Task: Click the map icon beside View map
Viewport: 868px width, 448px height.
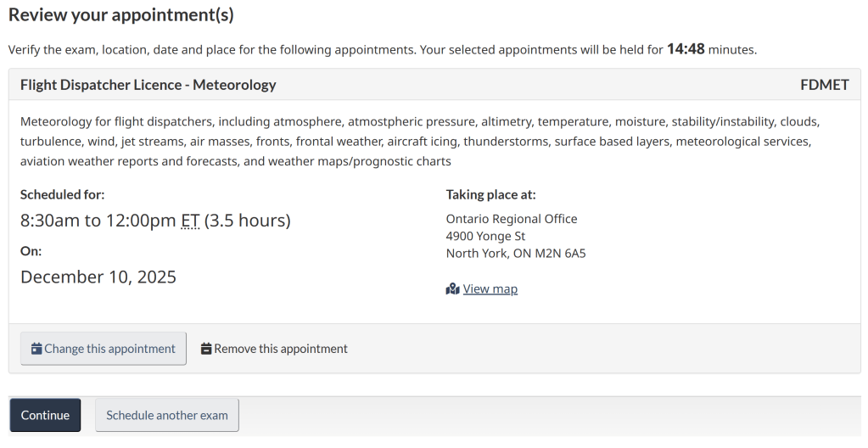Action: (452, 289)
